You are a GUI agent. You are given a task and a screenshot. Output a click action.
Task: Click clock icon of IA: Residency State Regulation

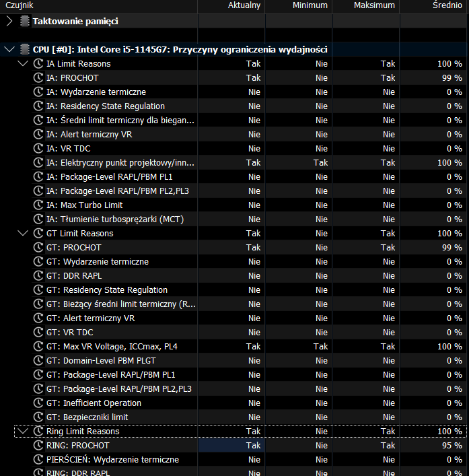click(x=38, y=106)
